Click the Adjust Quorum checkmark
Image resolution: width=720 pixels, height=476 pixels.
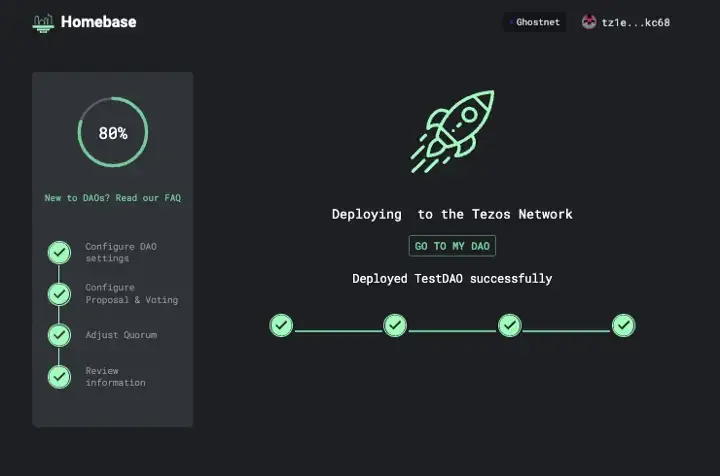coord(60,335)
